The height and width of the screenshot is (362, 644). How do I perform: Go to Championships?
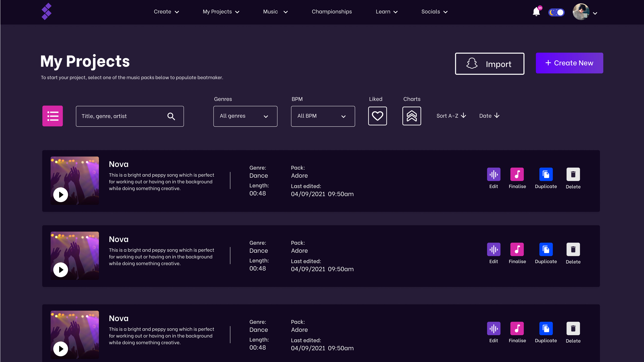(x=332, y=12)
